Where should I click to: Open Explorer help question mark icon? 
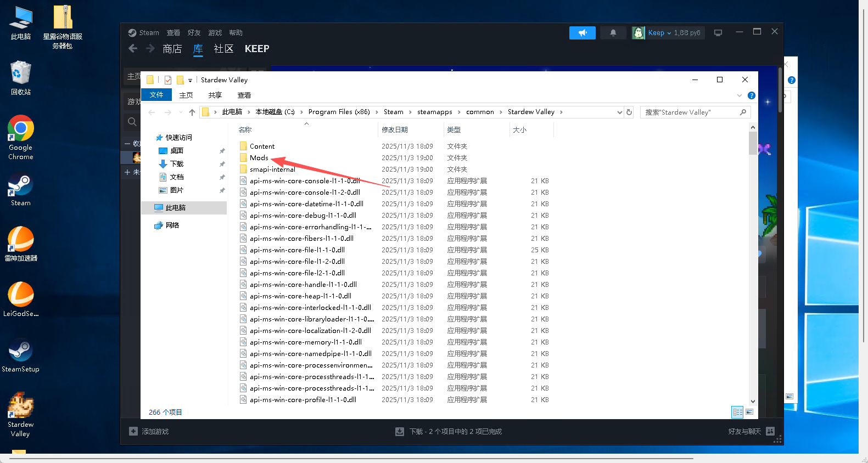pos(752,95)
